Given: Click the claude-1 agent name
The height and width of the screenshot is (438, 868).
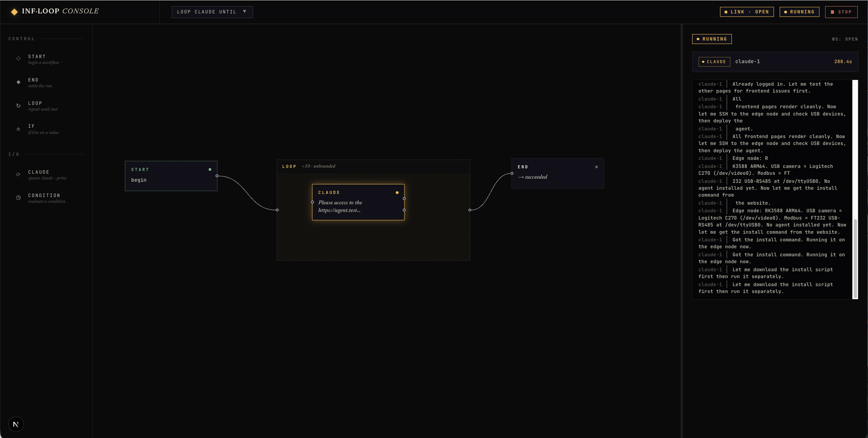Looking at the screenshot, I should [x=748, y=62].
